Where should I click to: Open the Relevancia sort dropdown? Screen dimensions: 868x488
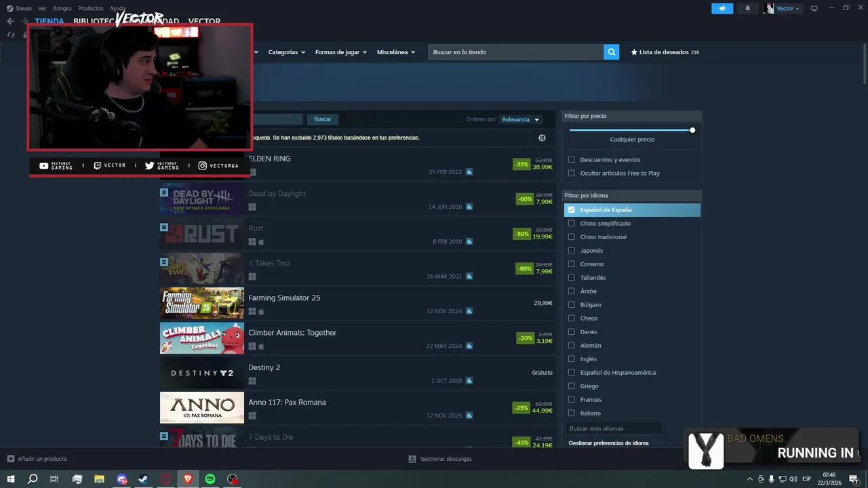pos(520,119)
